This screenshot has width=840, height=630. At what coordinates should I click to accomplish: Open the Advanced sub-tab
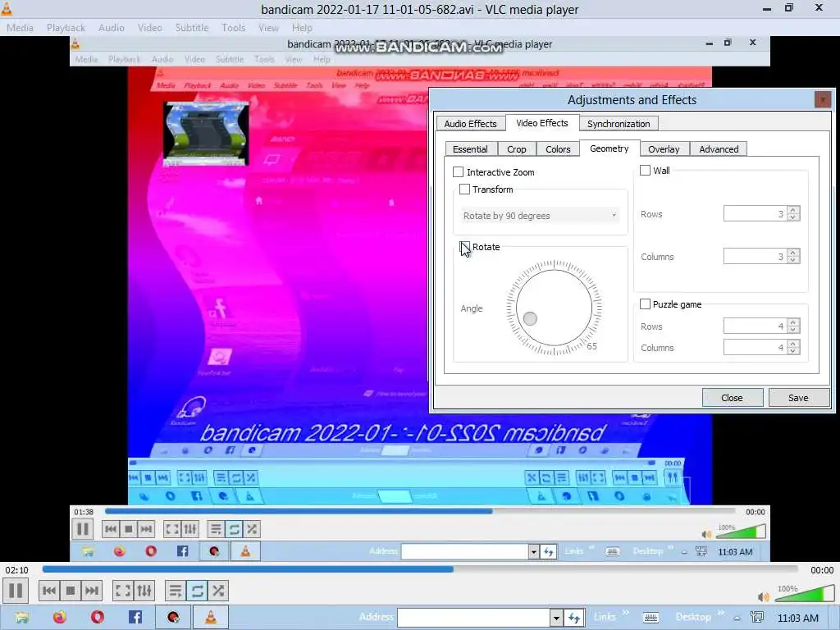[x=719, y=149]
